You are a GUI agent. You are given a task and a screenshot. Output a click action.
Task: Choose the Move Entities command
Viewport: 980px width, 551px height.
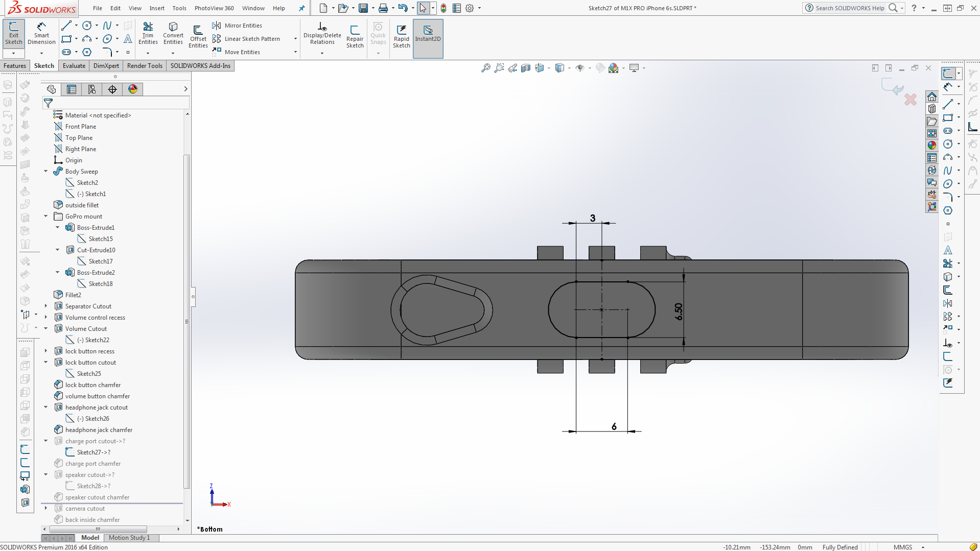coord(237,52)
